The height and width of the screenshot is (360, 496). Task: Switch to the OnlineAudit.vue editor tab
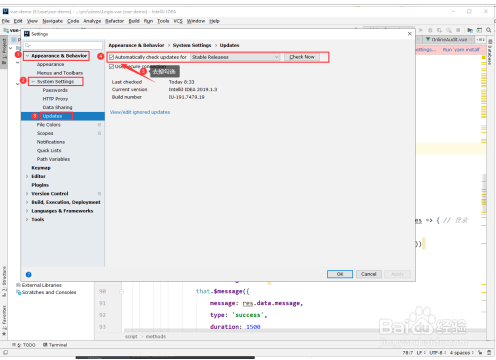click(449, 39)
